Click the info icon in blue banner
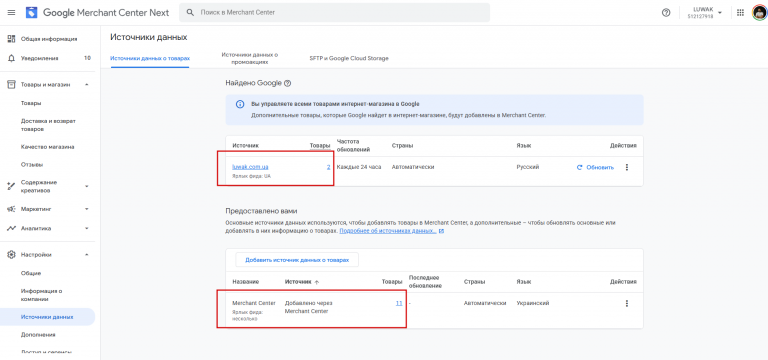768x360 pixels. [x=240, y=104]
